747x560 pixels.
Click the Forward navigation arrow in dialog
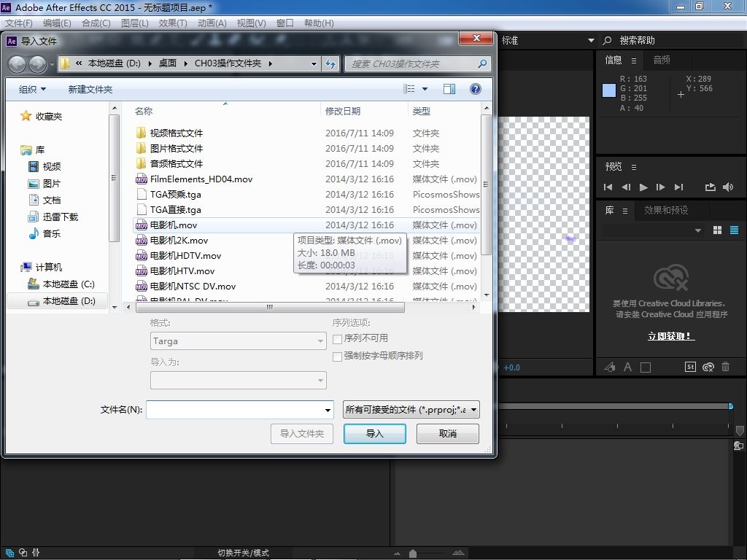pos(38,63)
